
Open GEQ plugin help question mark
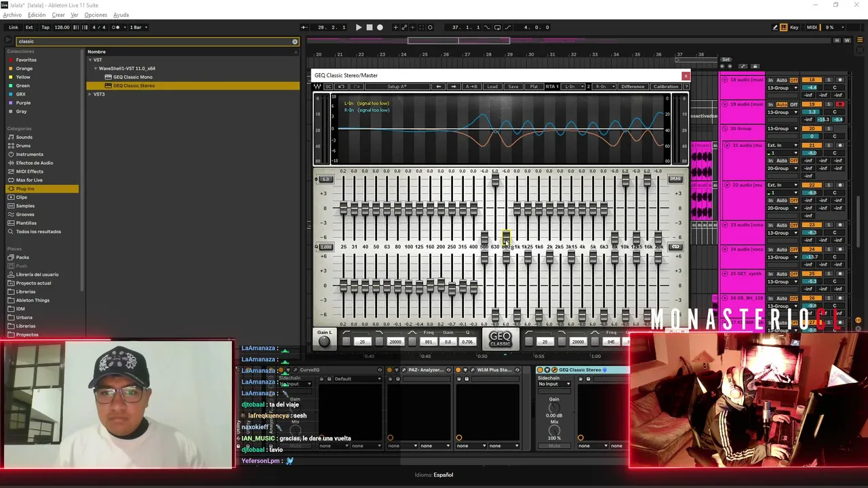pos(686,87)
